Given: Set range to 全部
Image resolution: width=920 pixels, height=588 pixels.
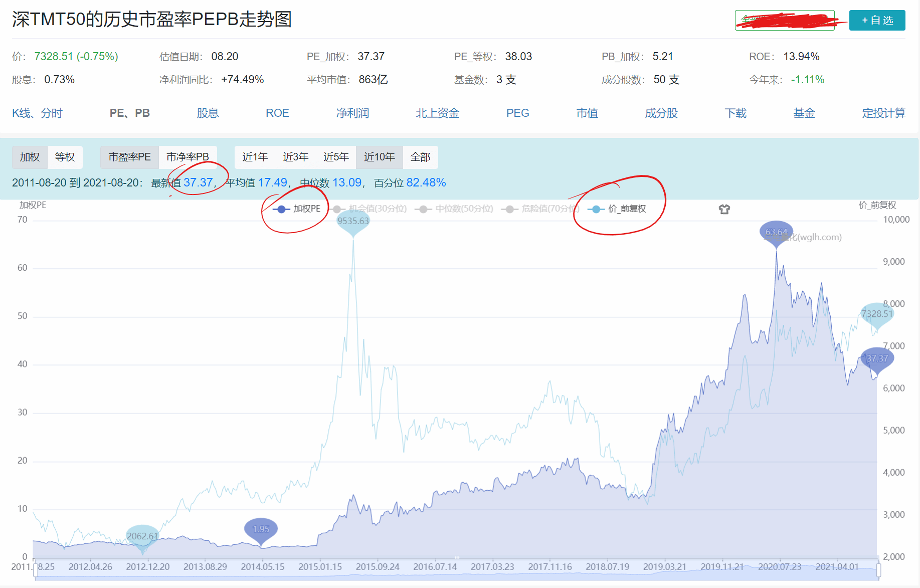Looking at the screenshot, I should pos(420,157).
